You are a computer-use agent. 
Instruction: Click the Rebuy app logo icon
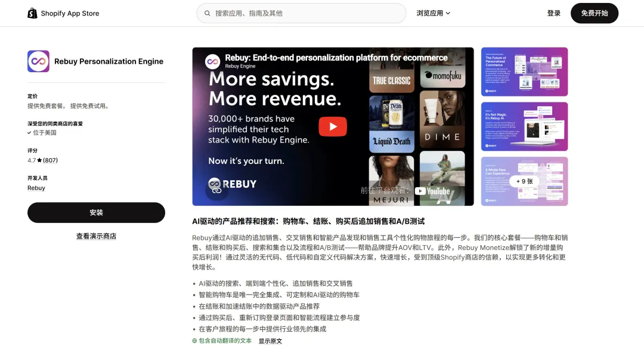[x=39, y=61]
